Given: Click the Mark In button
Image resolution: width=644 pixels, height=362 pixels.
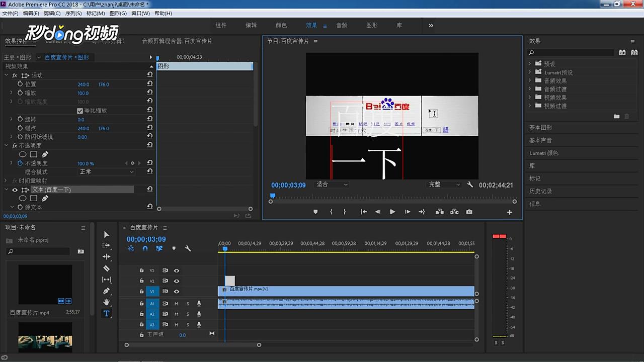Looking at the screenshot, I should [x=331, y=212].
